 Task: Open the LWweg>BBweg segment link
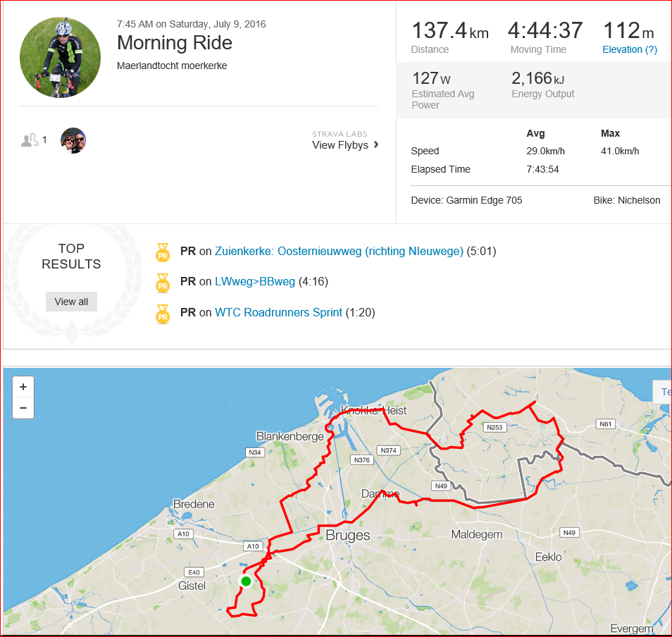255,282
